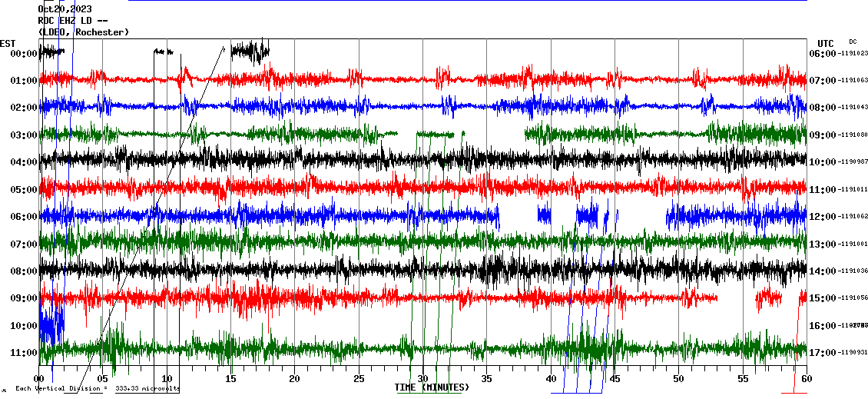Select the UTC column header
The height and width of the screenshot is (399, 868).
[x=826, y=43]
